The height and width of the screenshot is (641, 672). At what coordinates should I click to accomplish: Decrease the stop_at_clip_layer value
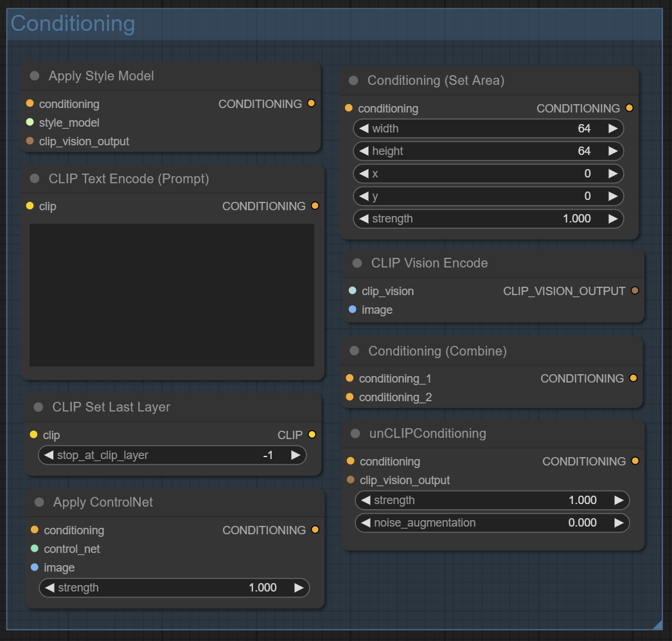49,455
